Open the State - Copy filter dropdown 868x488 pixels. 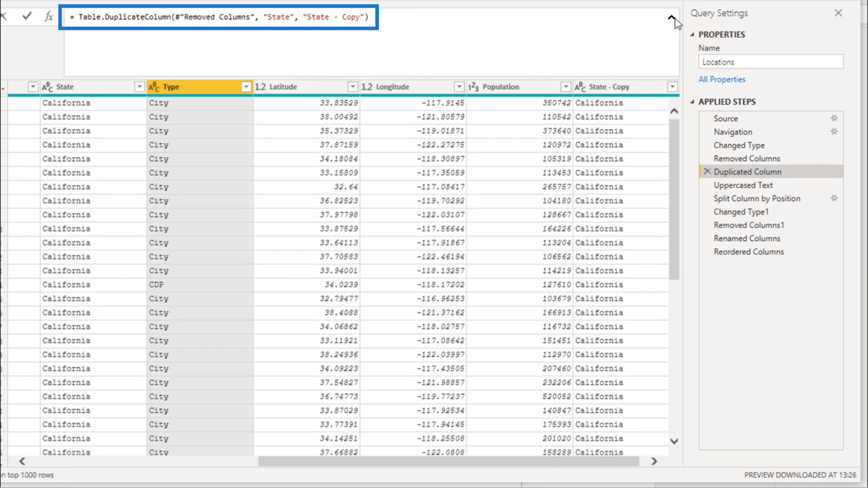tap(672, 87)
